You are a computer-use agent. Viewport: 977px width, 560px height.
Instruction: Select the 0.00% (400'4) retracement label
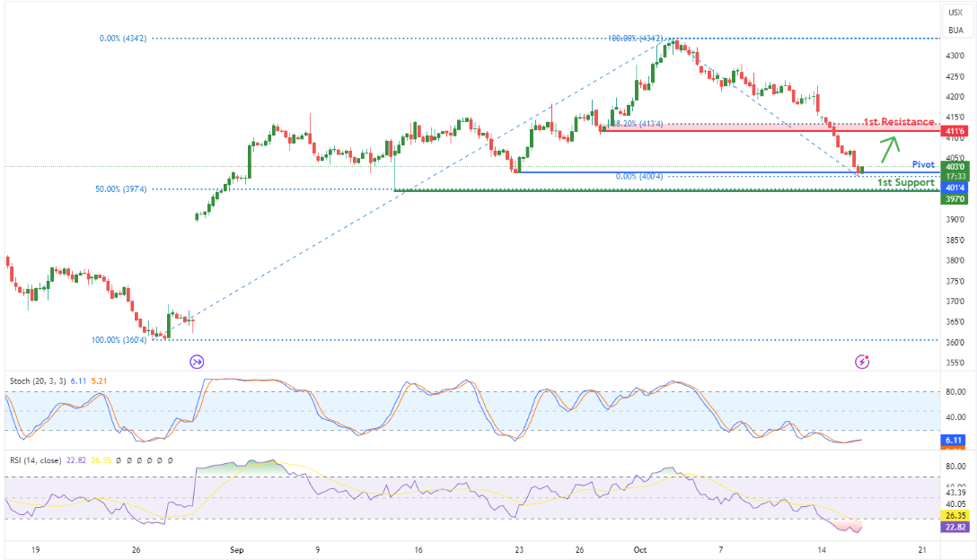(x=639, y=176)
